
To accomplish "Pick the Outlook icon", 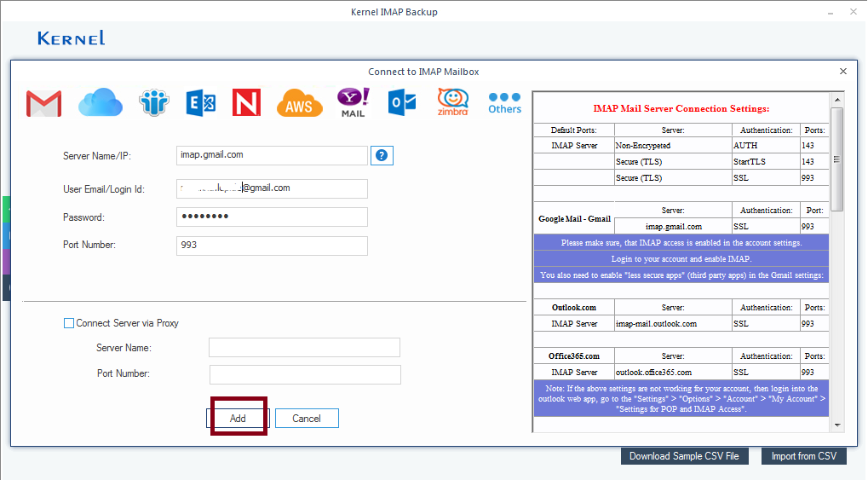I will coord(402,103).
